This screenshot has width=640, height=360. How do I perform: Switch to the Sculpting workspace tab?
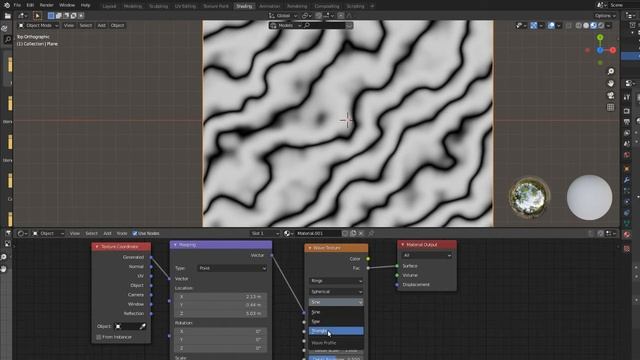point(158,6)
